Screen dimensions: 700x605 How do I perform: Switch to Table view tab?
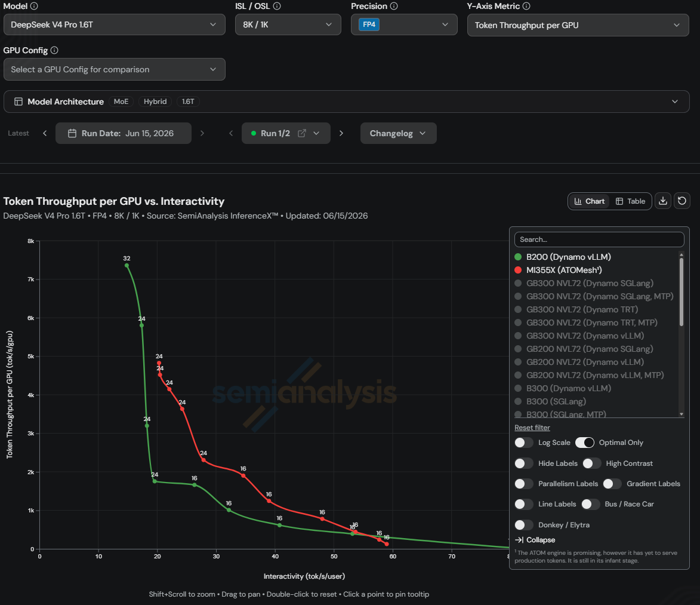tap(630, 201)
